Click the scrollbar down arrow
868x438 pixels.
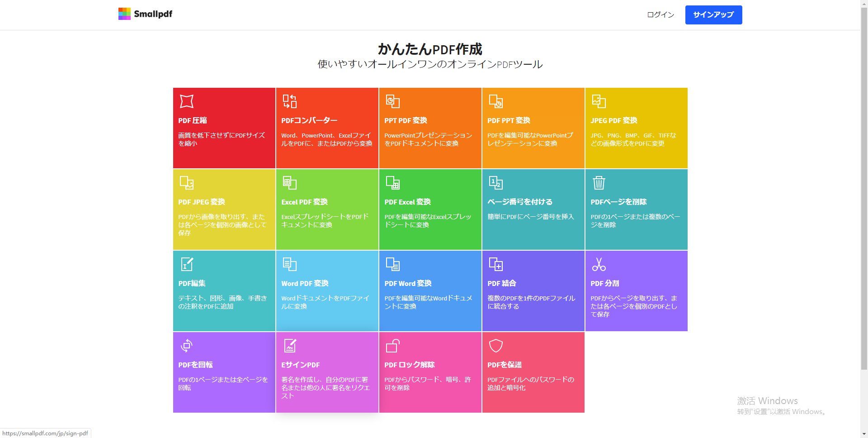coord(864,434)
